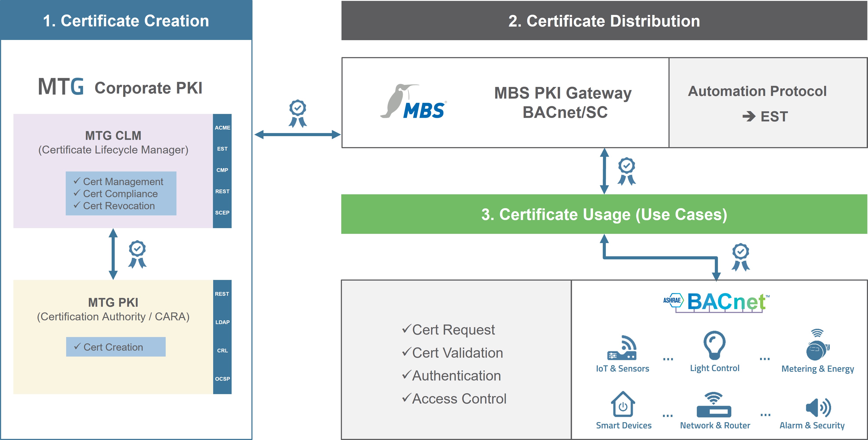Click the Alarm & Security speaker icon
The image size is (868, 440).
point(819,408)
